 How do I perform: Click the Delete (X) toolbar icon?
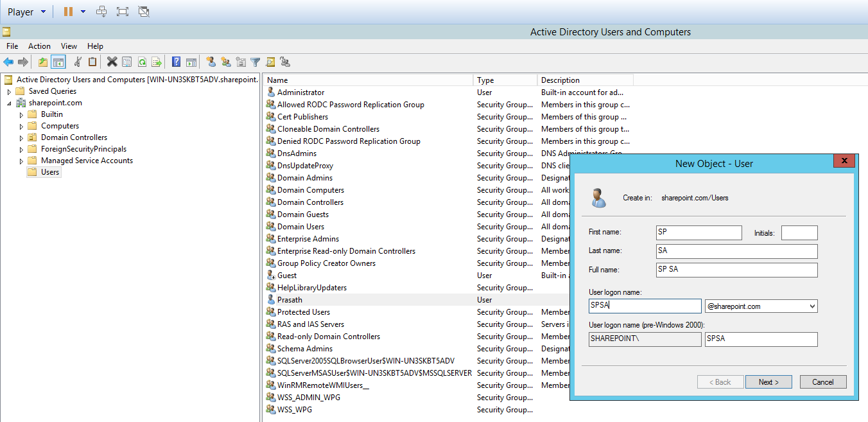(x=112, y=62)
